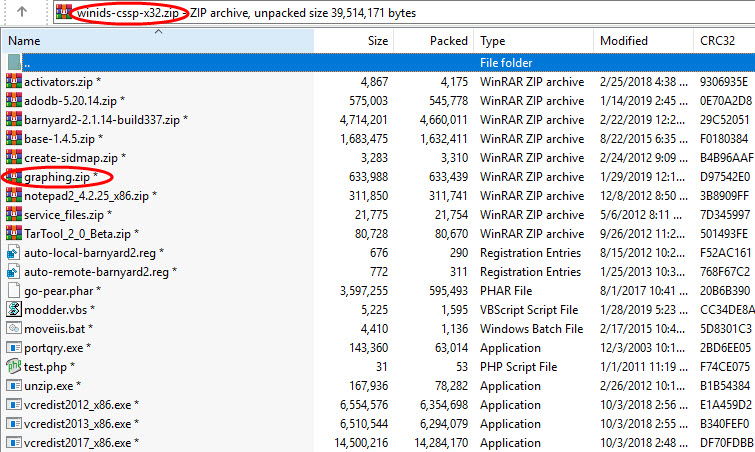Click the activators.zip archive icon

[13, 81]
